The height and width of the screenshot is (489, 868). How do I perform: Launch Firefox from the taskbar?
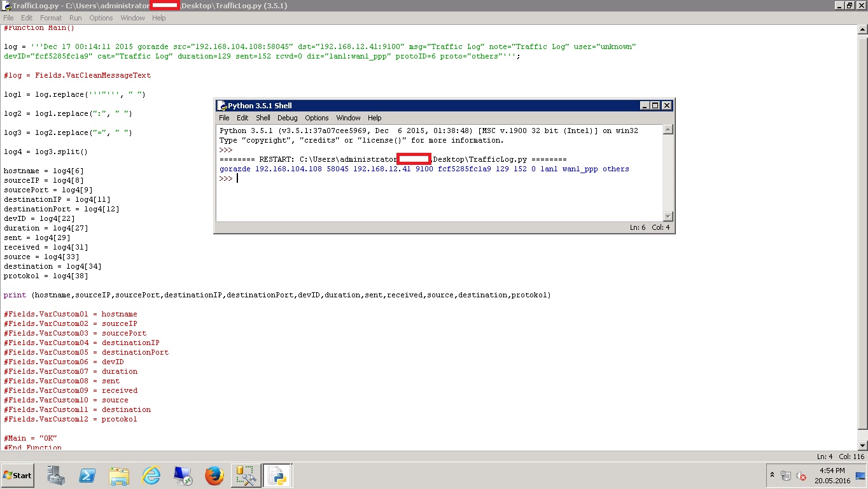[214, 475]
